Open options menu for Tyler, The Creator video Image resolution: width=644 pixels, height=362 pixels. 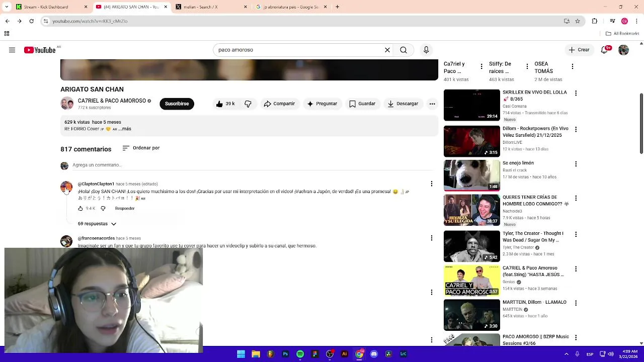(576, 234)
